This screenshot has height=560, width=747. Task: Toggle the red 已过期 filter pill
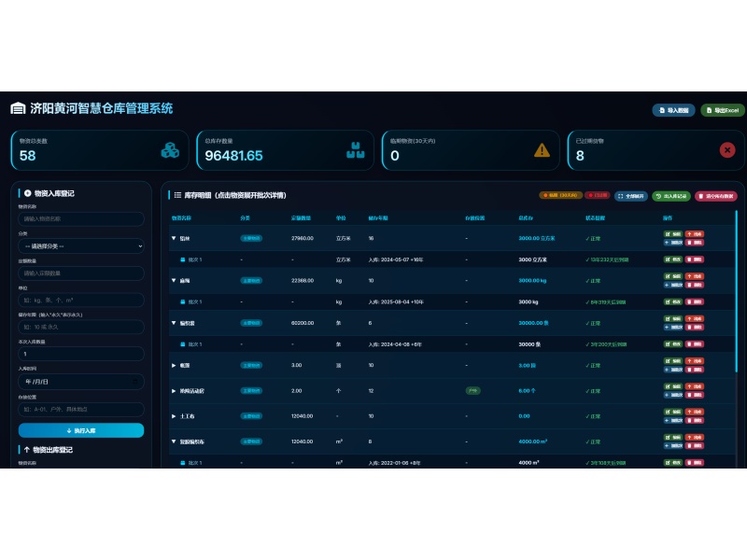[598, 195]
